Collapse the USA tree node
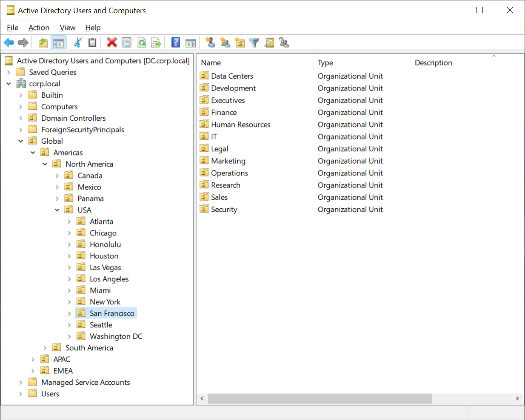Viewport: 525px width, 420px height. pyautogui.click(x=57, y=210)
